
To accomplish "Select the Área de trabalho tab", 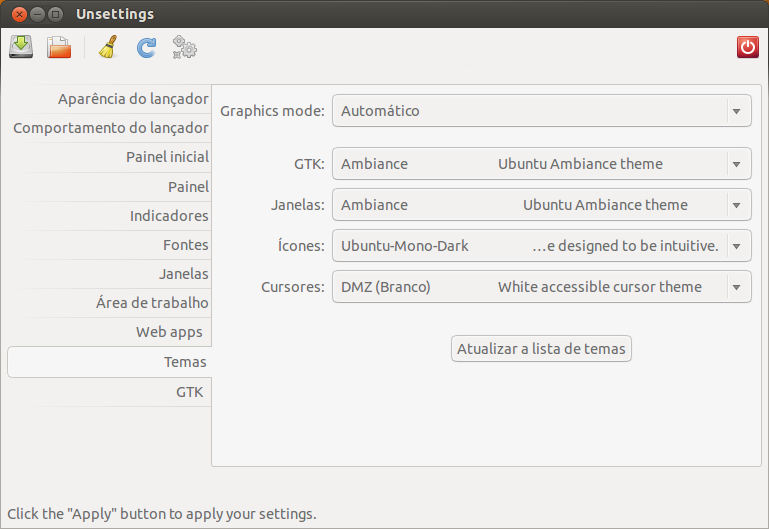I will [x=152, y=303].
